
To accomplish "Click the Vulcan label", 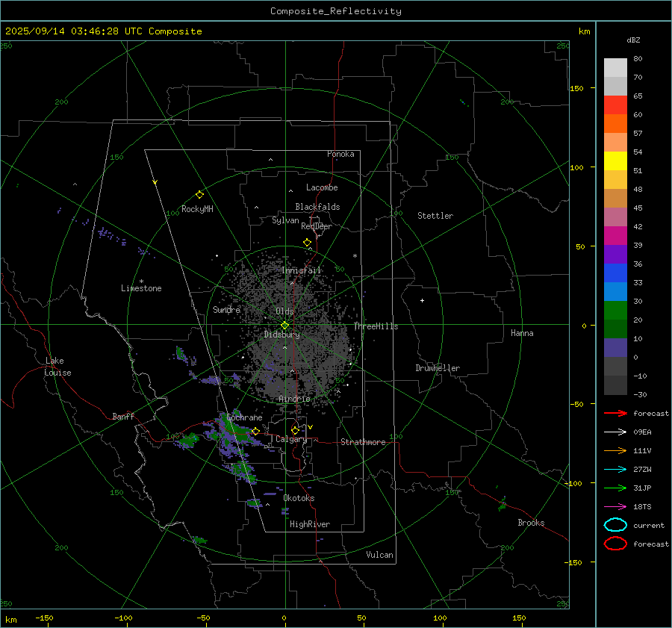I will point(380,555).
